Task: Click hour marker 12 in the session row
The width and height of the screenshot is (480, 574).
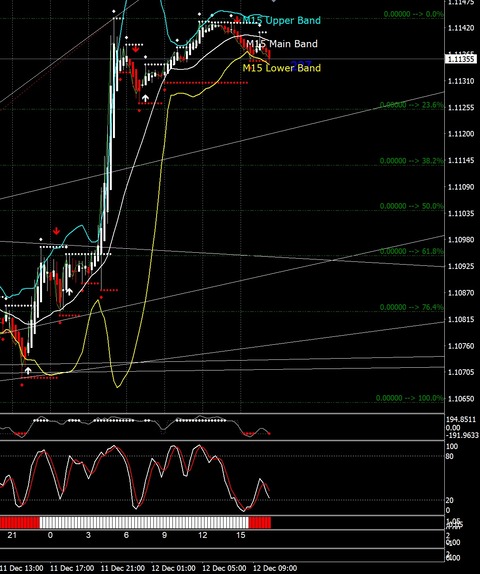Action: coord(202,535)
